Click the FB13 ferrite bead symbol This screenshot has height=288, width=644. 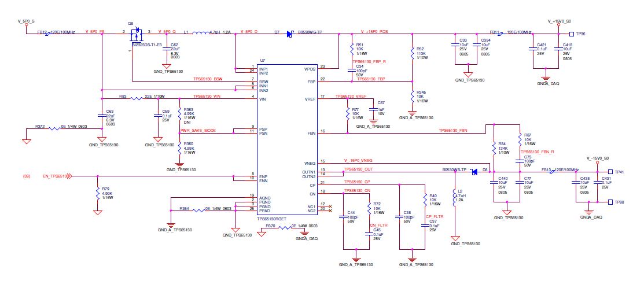click(551, 172)
